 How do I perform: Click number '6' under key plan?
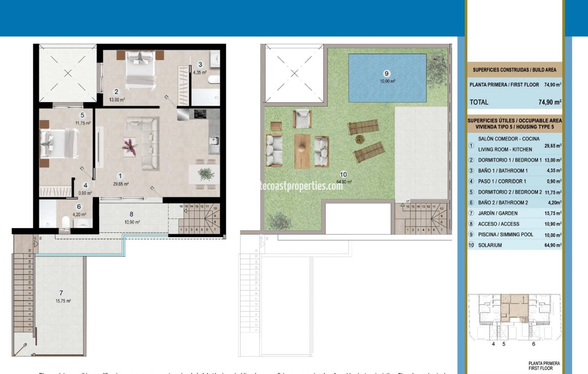(534, 344)
